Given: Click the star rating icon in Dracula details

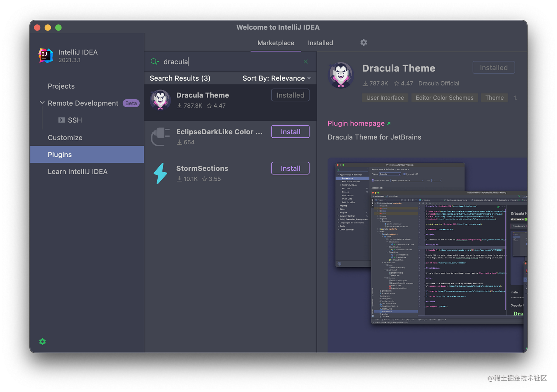Looking at the screenshot, I should (x=396, y=84).
